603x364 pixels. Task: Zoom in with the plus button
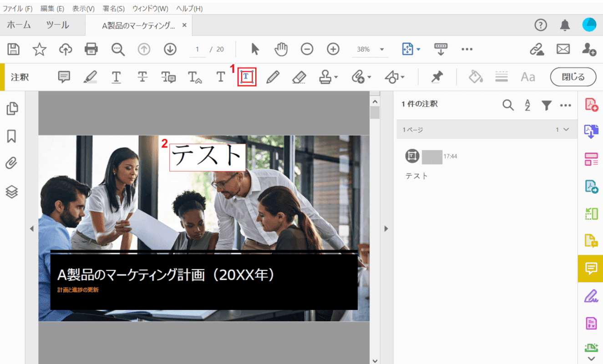tap(333, 49)
